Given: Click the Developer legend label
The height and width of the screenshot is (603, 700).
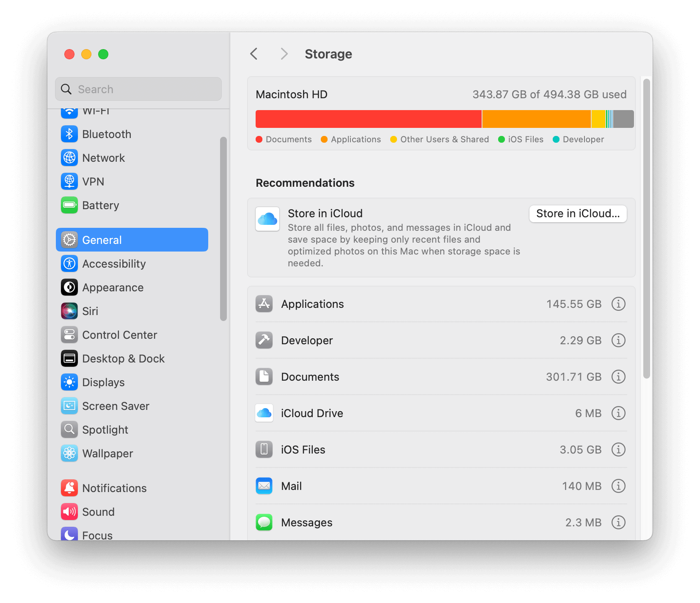Looking at the screenshot, I should [x=583, y=139].
